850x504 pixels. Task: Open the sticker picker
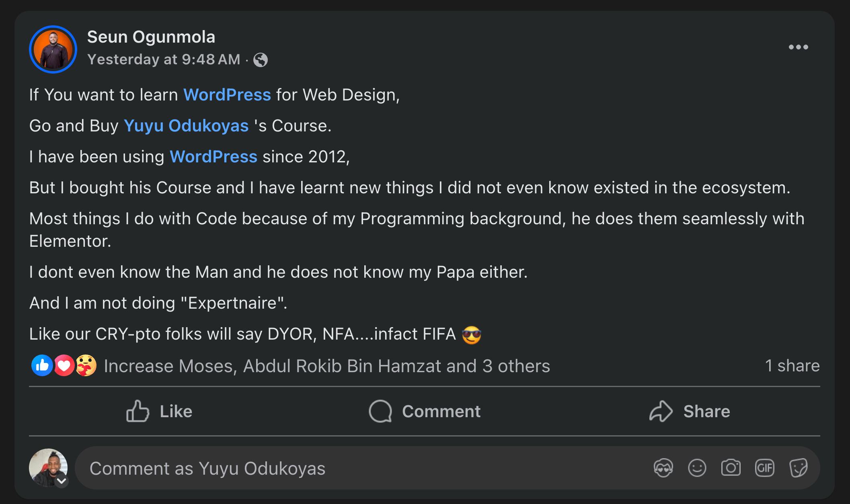[x=799, y=468]
